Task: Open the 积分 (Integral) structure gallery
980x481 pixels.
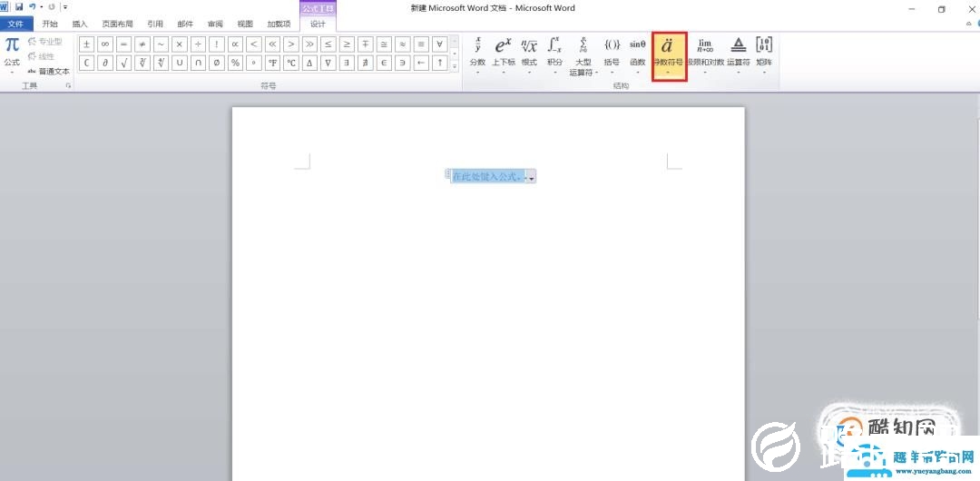Action: pyautogui.click(x=554, y=55)
